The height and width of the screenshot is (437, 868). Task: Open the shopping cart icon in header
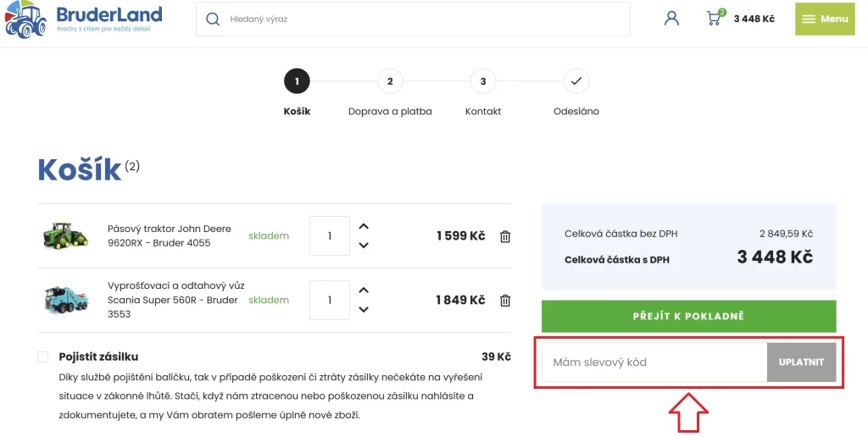715,18
